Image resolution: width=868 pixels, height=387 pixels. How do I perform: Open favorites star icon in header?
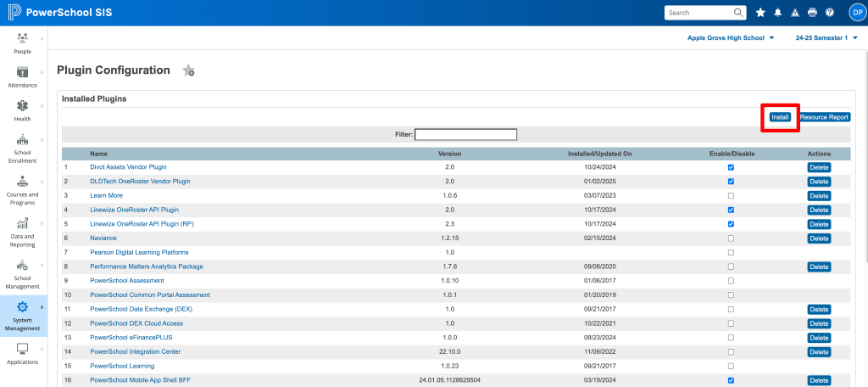(760, 13)
